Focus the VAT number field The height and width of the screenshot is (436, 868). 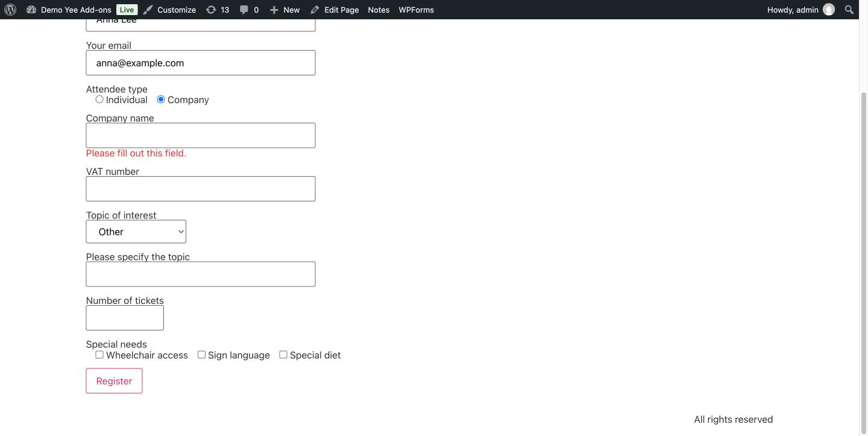pos(201,189)
